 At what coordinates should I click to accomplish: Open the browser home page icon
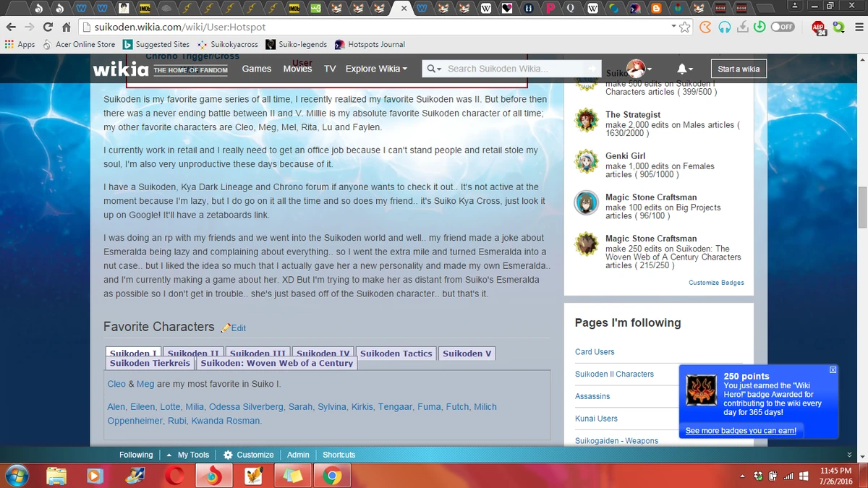click(66, 27)
